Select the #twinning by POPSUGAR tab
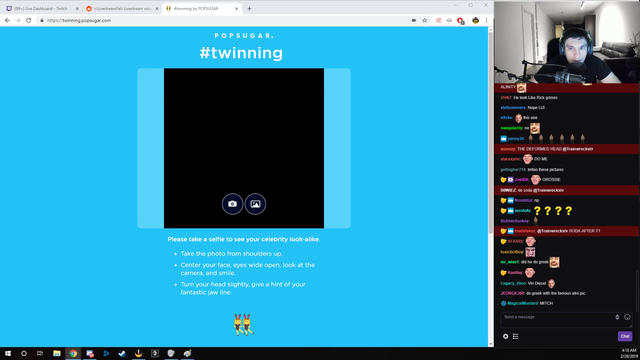This screenshot has width=640, height=360. [201, 9]
